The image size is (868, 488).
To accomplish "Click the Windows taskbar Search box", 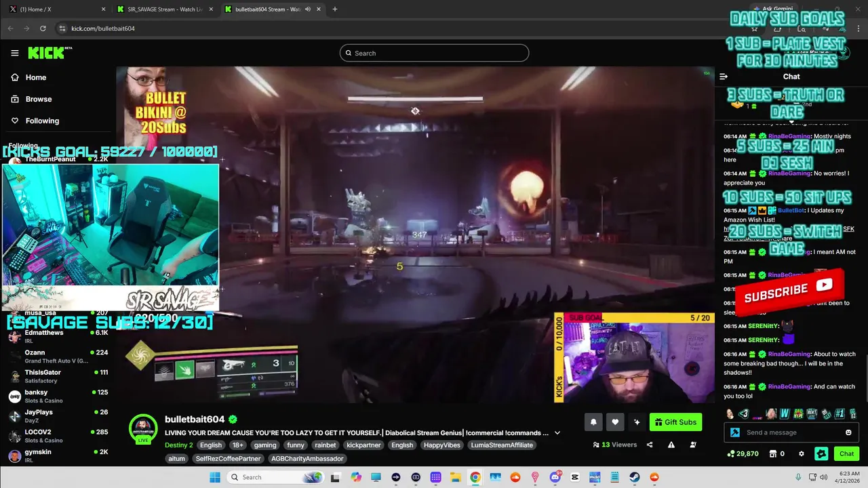I will [275, 477].
